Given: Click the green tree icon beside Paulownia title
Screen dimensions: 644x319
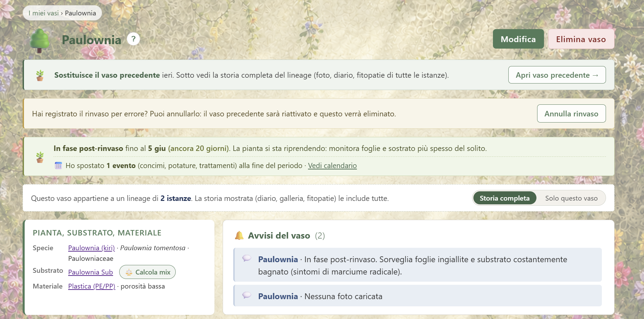Looking at the screenshot, I should coord(40,41).
